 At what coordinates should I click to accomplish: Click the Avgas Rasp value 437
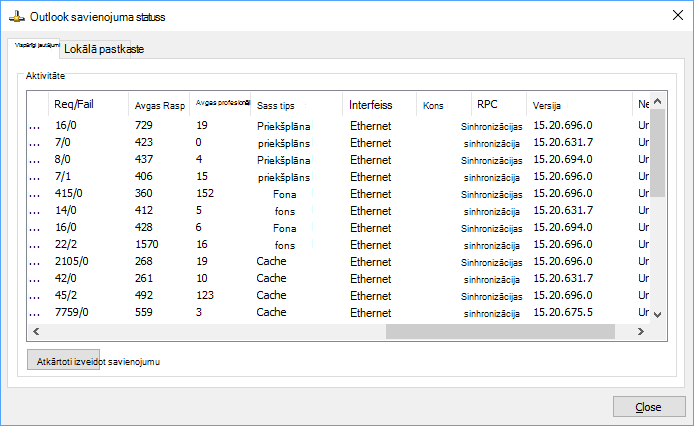(x=144, y=159)
